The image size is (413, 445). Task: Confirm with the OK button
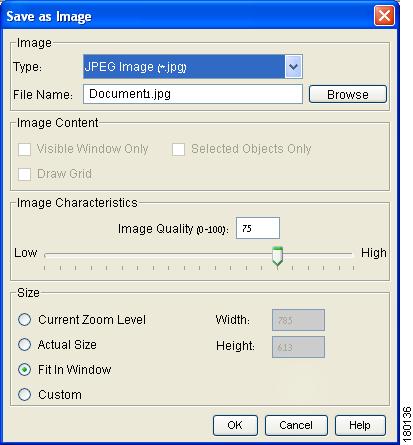(x=235, y=425)
